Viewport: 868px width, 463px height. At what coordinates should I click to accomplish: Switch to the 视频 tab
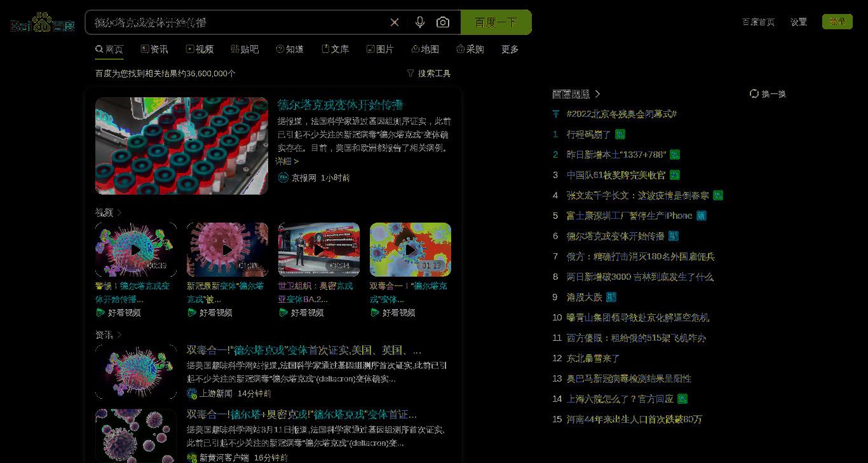coord(200,49)
